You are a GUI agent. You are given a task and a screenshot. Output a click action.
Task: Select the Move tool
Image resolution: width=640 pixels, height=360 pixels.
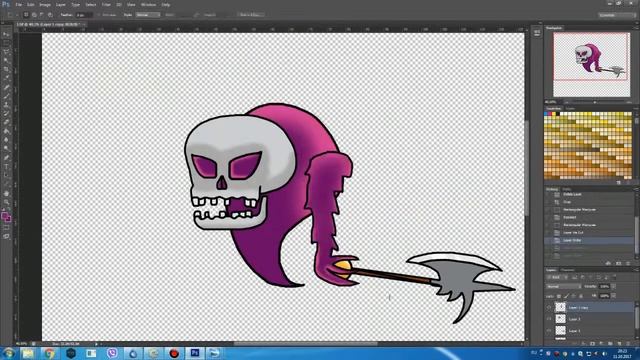point(6,34)
